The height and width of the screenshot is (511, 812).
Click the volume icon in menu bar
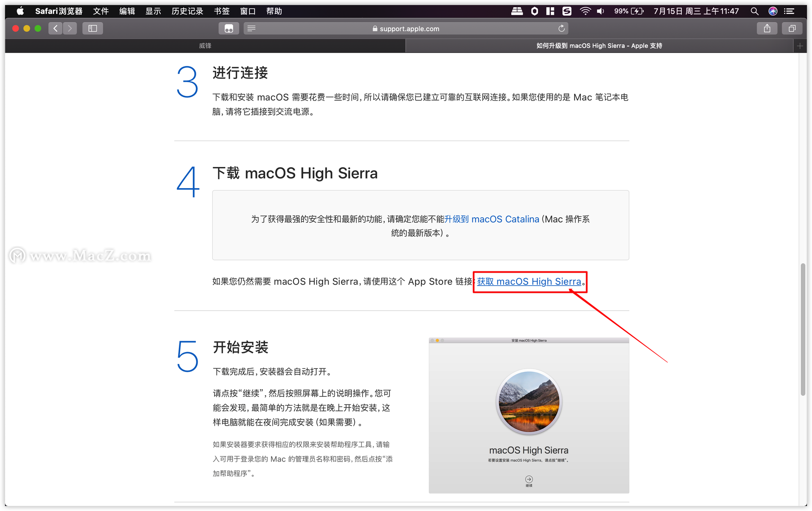(x=601, y=11)
